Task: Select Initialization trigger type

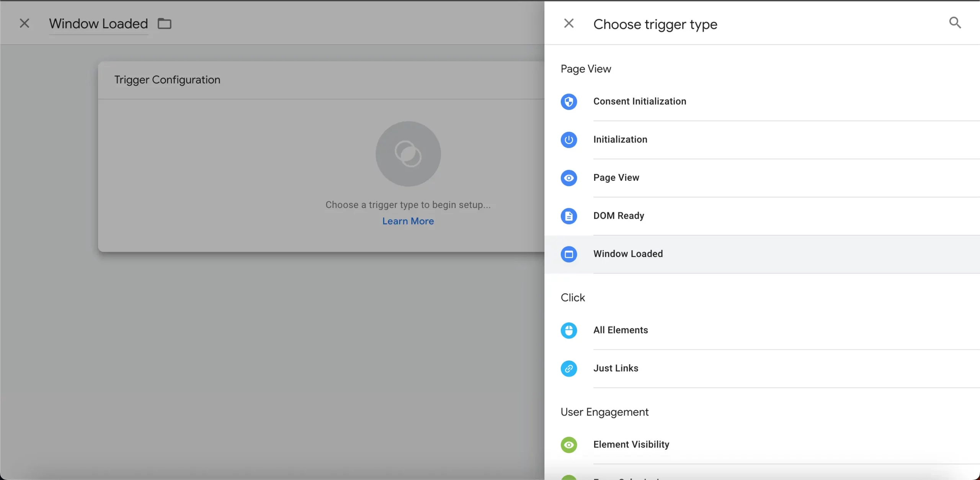Action: point(762,140)
